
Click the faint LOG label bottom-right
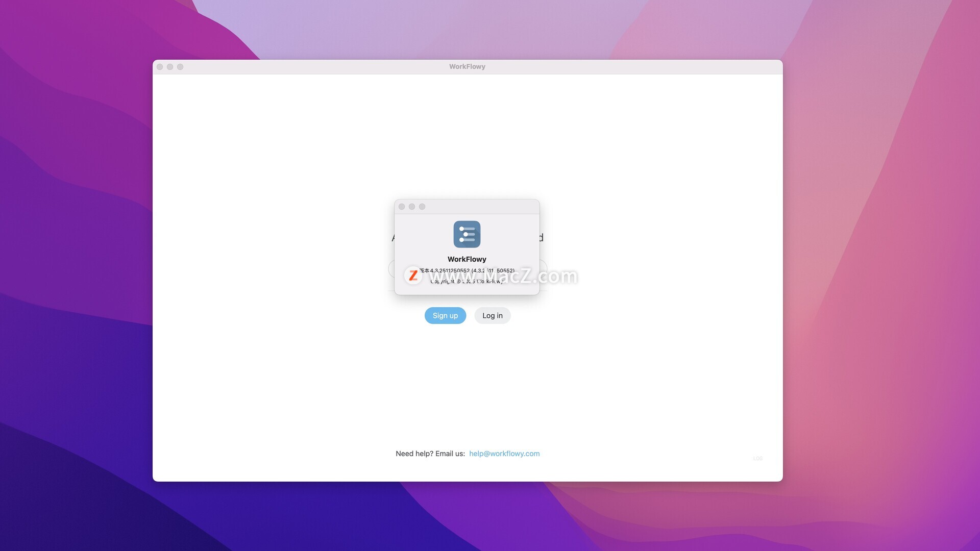[757, 458]
